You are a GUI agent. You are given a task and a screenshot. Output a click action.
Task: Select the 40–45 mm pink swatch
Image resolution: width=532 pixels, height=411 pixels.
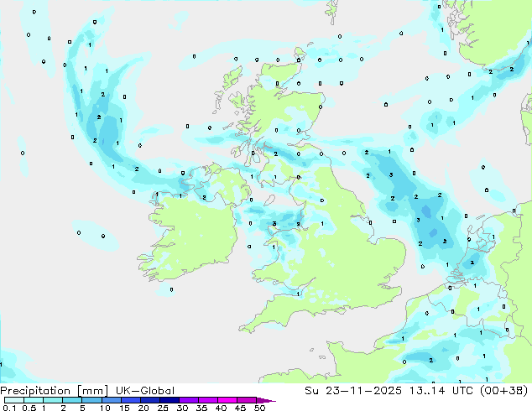(227, 400)
